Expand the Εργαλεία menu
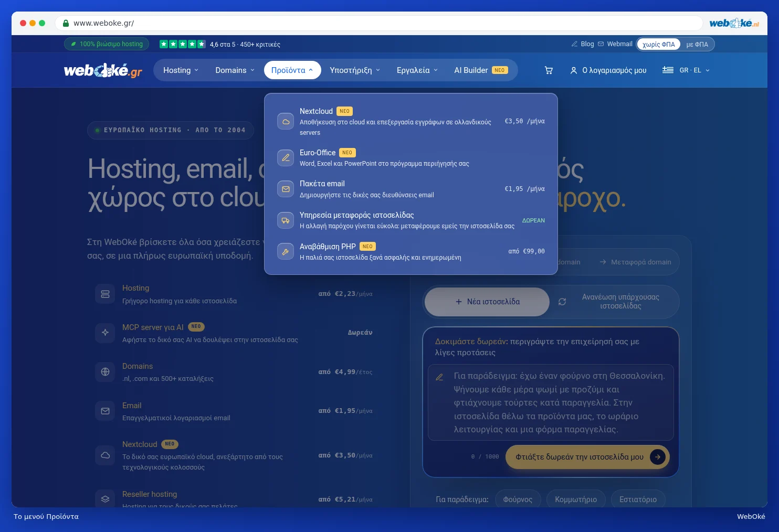779x532 pixels. 417,70
